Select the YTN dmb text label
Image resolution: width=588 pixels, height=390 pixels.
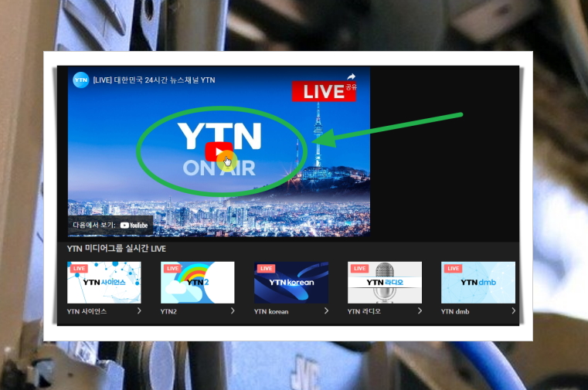(x=455, y=311)
